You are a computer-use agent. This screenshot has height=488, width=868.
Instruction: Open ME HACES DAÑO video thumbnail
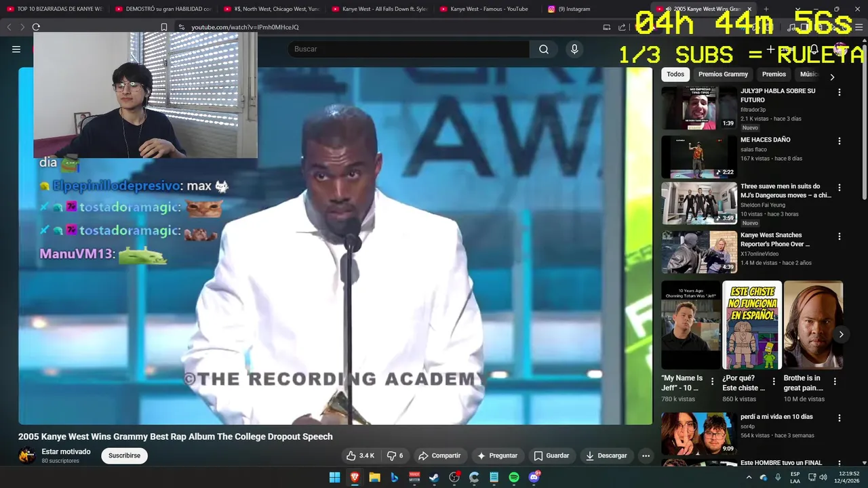point(699,157)
